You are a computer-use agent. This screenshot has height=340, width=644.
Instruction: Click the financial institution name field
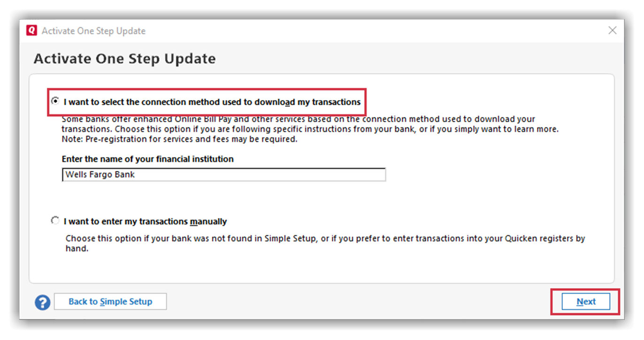(x=224, y=175)
